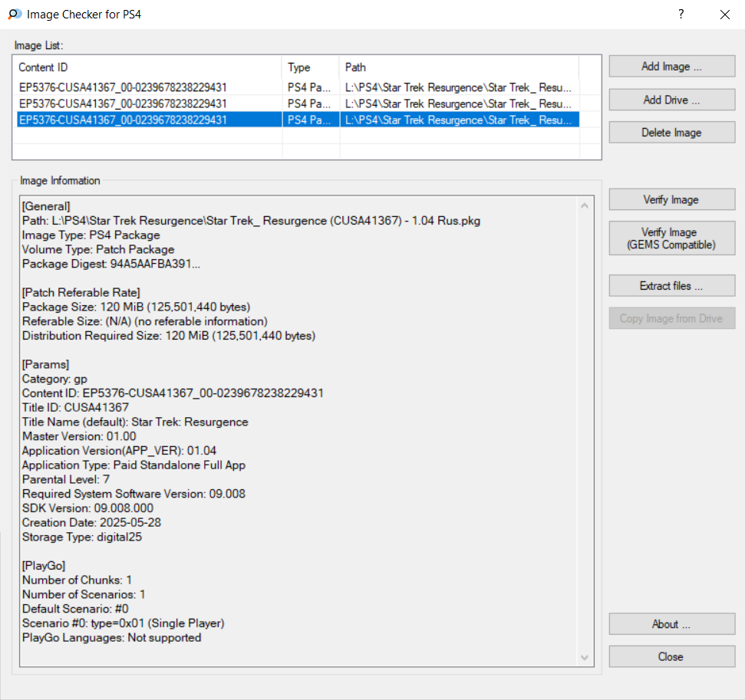Open the Extract files dialog
The image size is (745, 700).
672,286
